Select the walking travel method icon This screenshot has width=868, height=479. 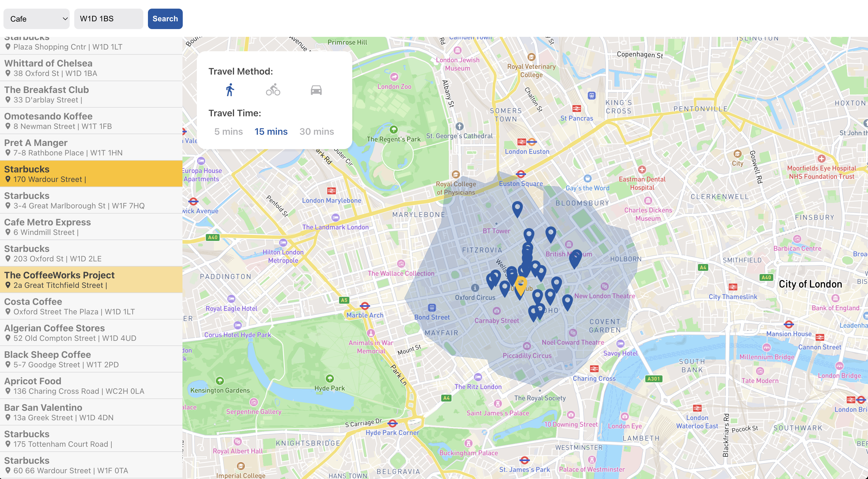click(x=229, y=90)
